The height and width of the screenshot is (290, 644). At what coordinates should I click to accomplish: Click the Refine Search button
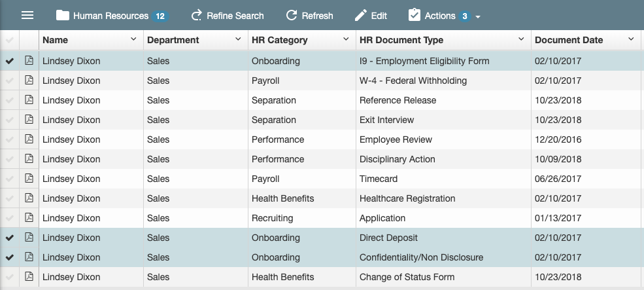pos(228,15)
